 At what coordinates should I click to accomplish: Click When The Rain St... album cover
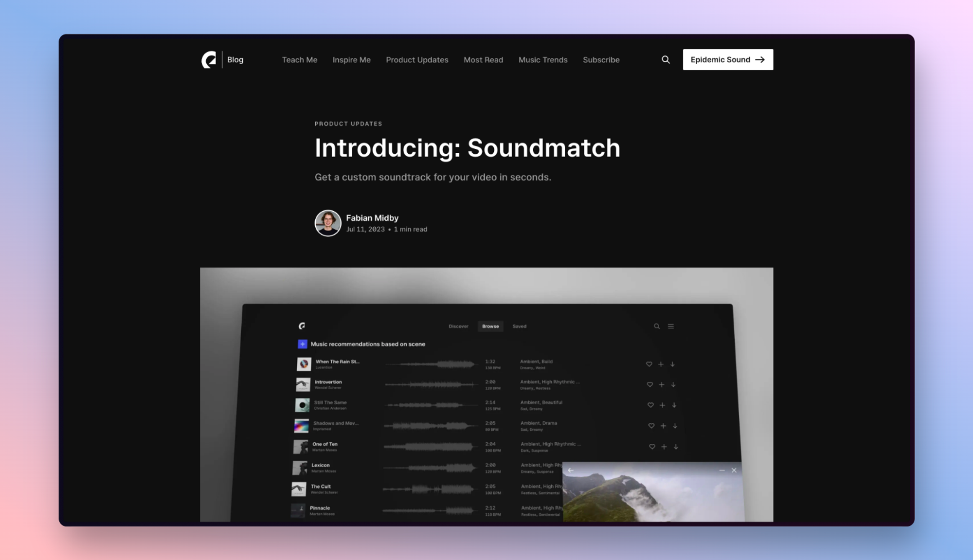coord(304,364)
